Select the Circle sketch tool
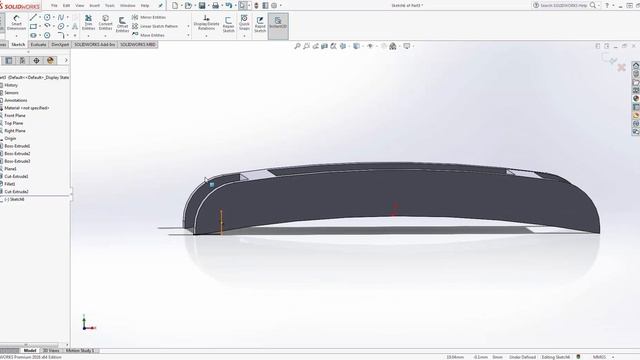Screen dimensions: 640x360 point(47,17)
